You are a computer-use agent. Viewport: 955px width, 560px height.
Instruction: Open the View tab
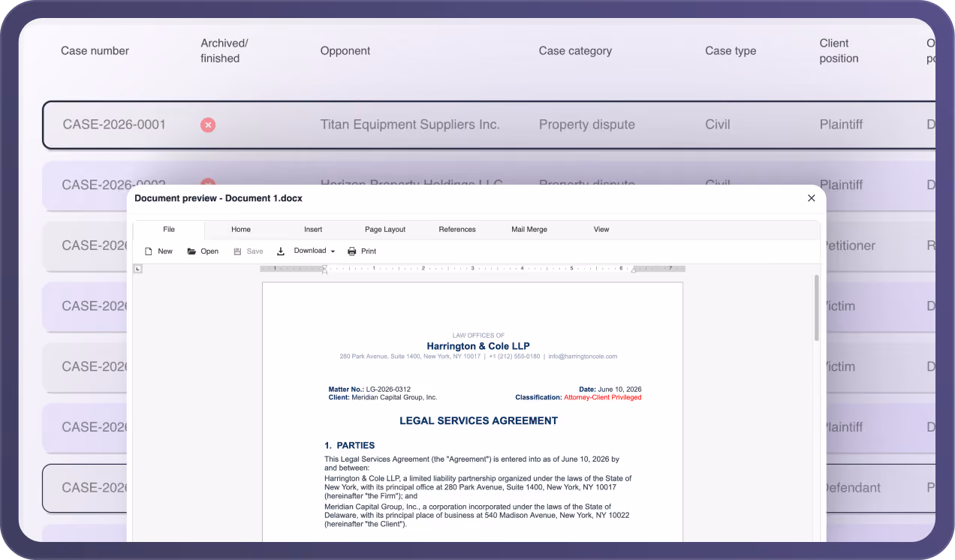pos(601,230)
